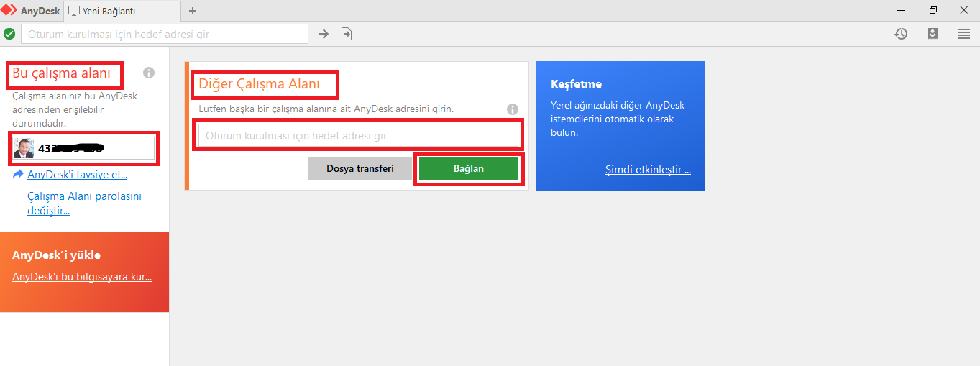Click the install/download icon in the toolbar
980x366 pixels.
(933, 34)
